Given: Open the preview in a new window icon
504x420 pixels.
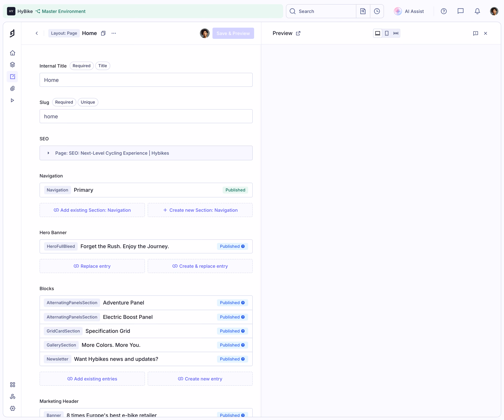Looking at the screenshot, I should (298, 33).
